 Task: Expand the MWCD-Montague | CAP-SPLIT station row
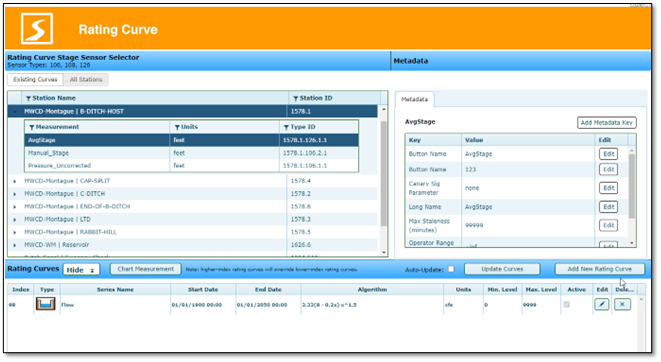(15, 181)
